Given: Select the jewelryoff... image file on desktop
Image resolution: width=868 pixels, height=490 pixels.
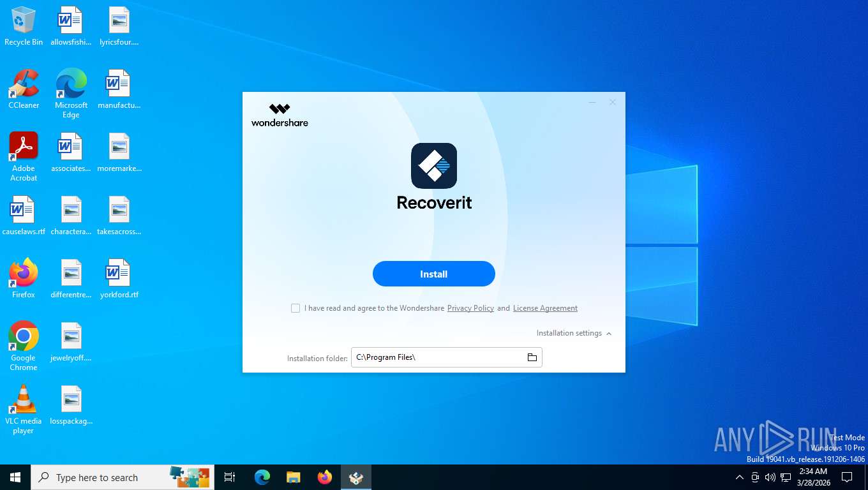Looking at the screenshot, I should [71, 342].
